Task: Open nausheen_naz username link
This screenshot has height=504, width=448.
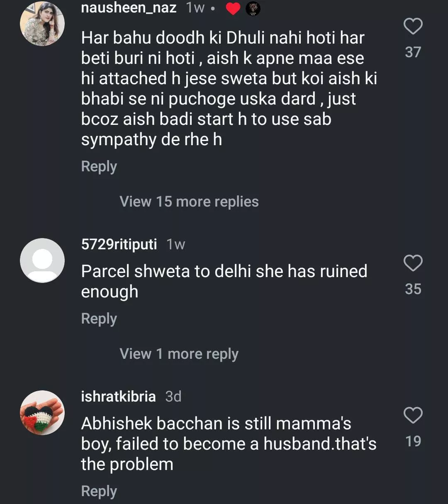Action: tap(129, 8)
